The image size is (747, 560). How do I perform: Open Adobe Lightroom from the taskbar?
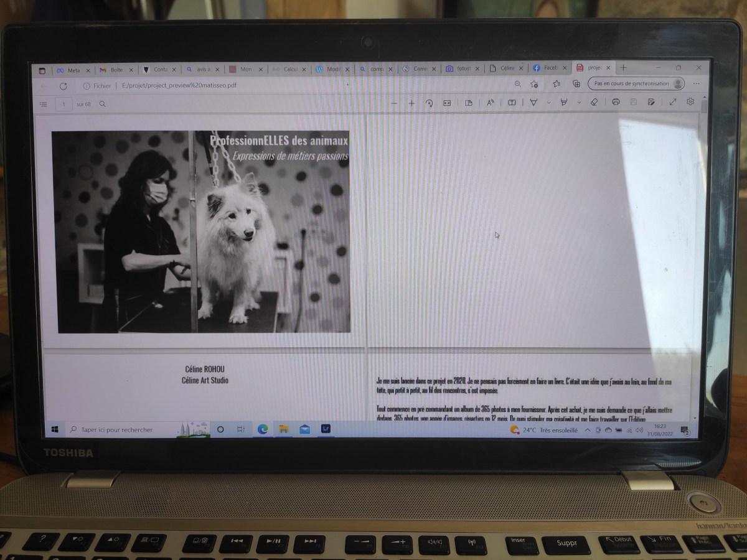pyautogui.click(x=324, y=429)
